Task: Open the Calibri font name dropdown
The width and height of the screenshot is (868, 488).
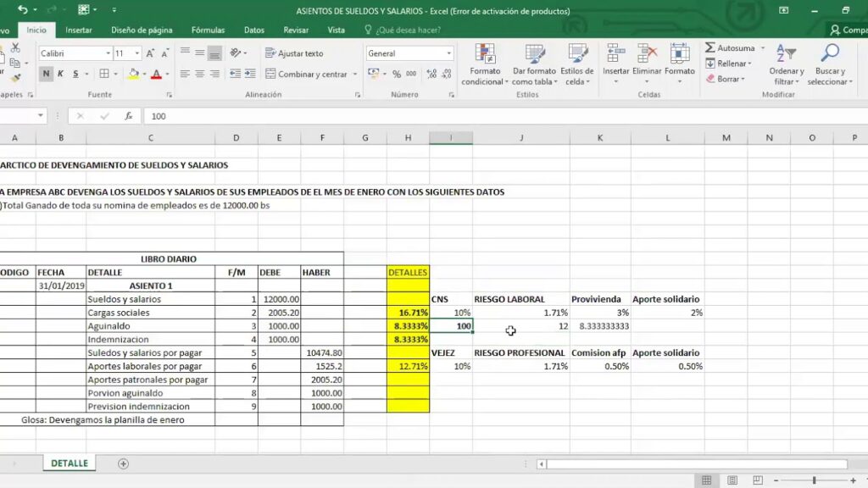Action: (108, 53)
